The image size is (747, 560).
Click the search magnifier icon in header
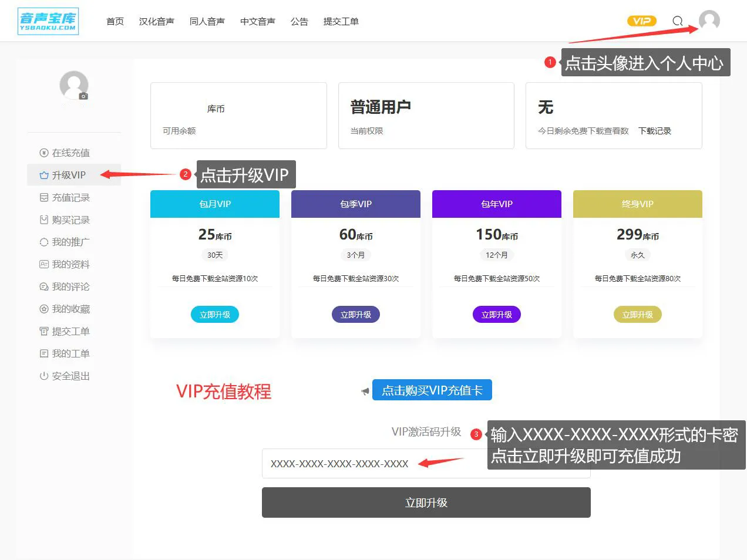point(677,21)
